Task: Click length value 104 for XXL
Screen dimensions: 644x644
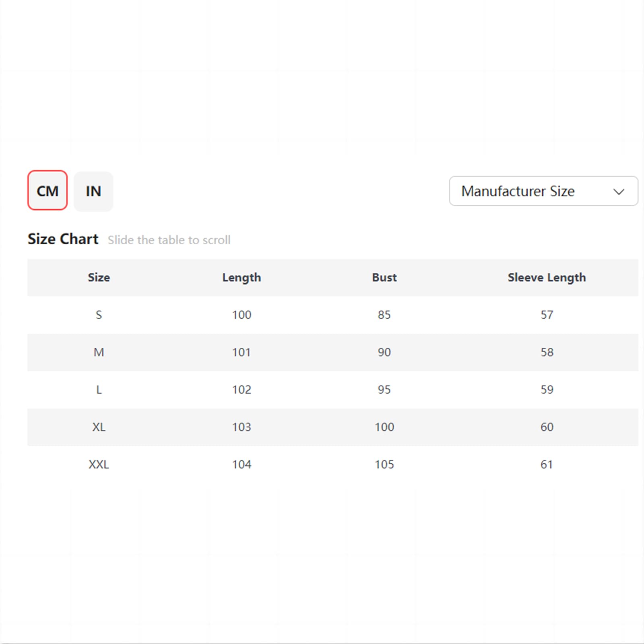Action: click(242, 464)
